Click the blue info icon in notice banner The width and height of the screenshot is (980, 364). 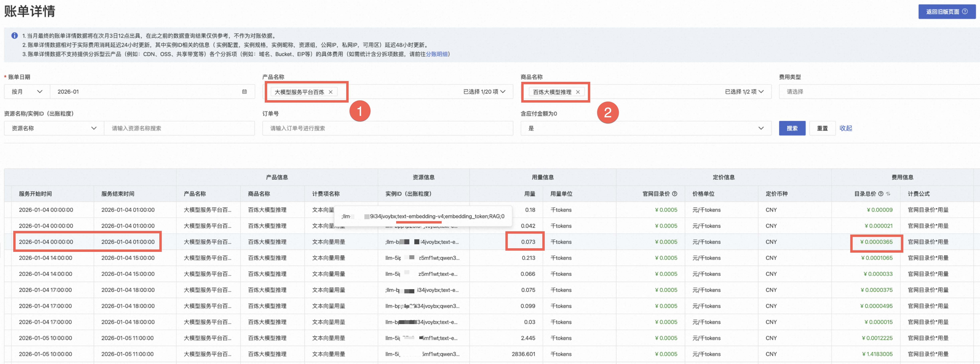coord(14,35)
